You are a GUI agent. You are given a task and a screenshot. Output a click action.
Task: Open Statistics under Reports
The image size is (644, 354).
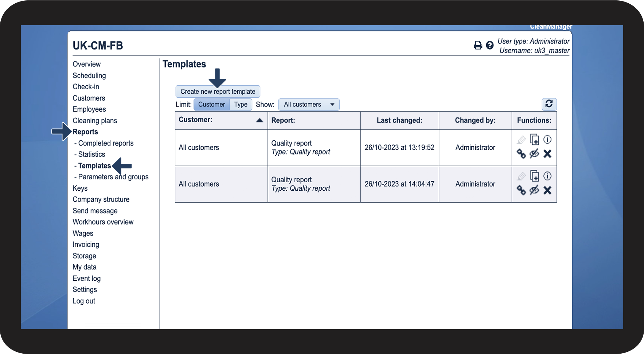[x=91, y=154]
